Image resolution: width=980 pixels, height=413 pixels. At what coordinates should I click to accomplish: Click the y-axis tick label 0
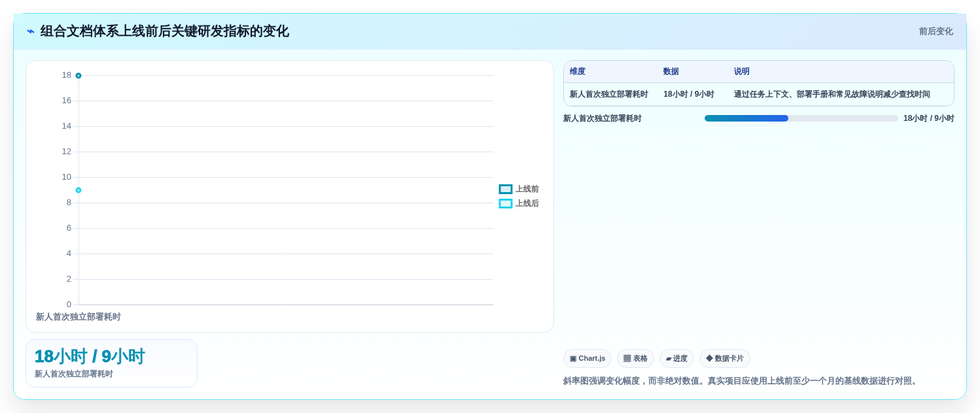(x=69, y=305)
